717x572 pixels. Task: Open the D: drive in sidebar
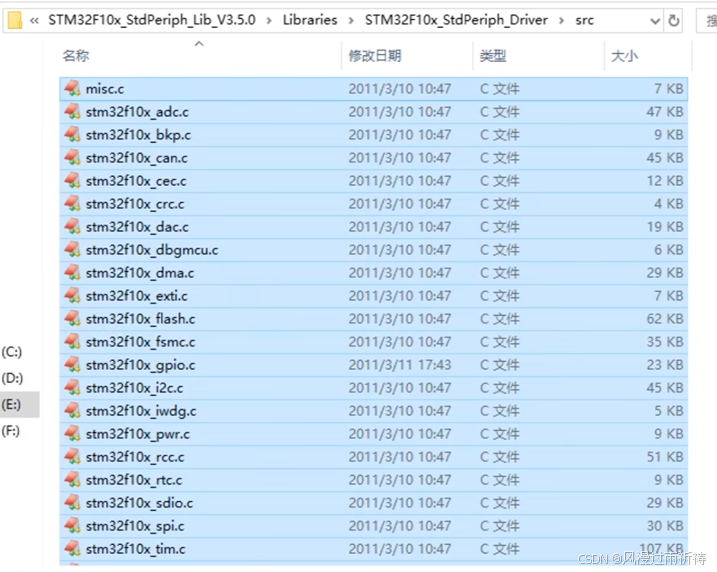[x=12, y=378]
